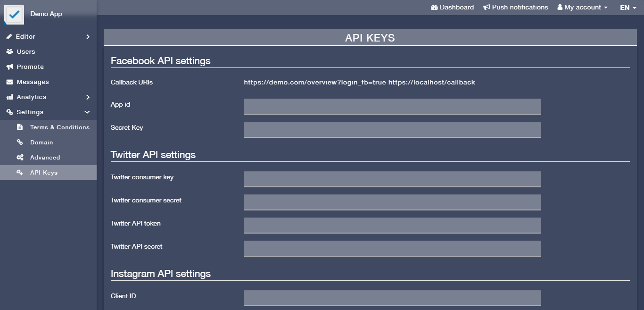Focus the Twitter consumer key field

tap(393, 179)
